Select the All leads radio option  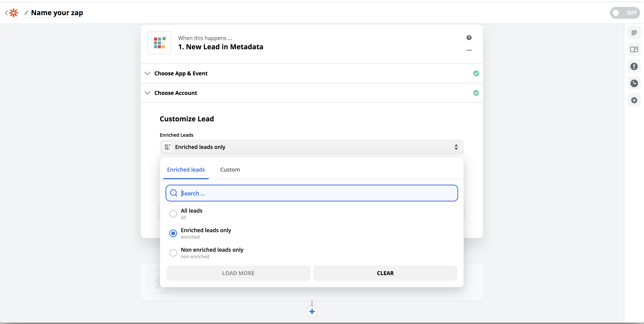[x=173, y=214]
